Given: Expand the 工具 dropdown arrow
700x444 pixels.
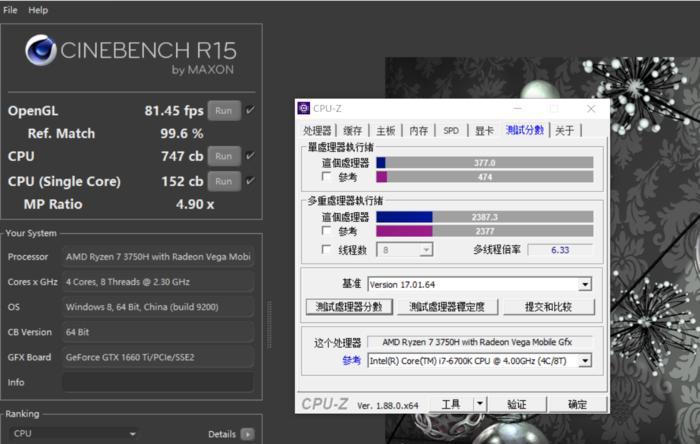Looking at the screenshot, I should pyautogui.click(x=480, y=404).
